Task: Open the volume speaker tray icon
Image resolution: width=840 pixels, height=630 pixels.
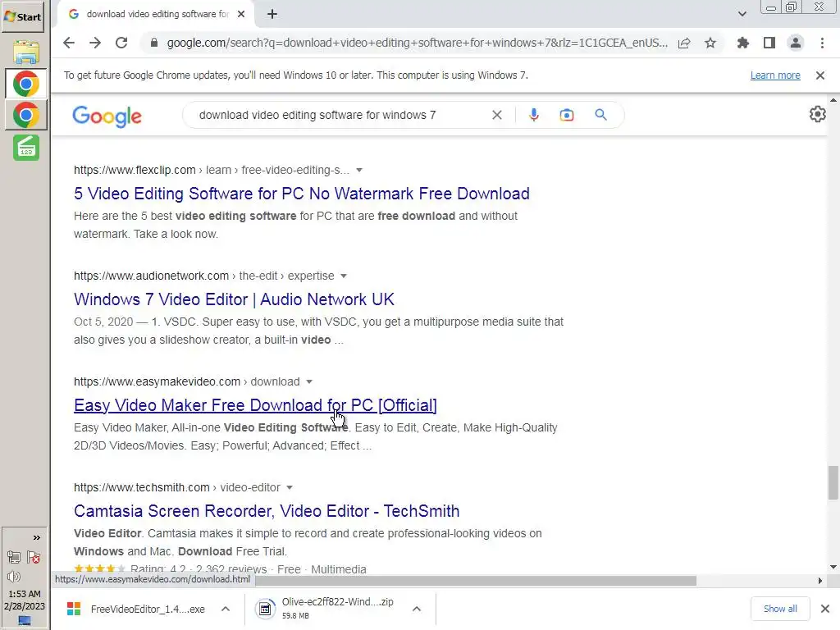Action: click(14, 577)
